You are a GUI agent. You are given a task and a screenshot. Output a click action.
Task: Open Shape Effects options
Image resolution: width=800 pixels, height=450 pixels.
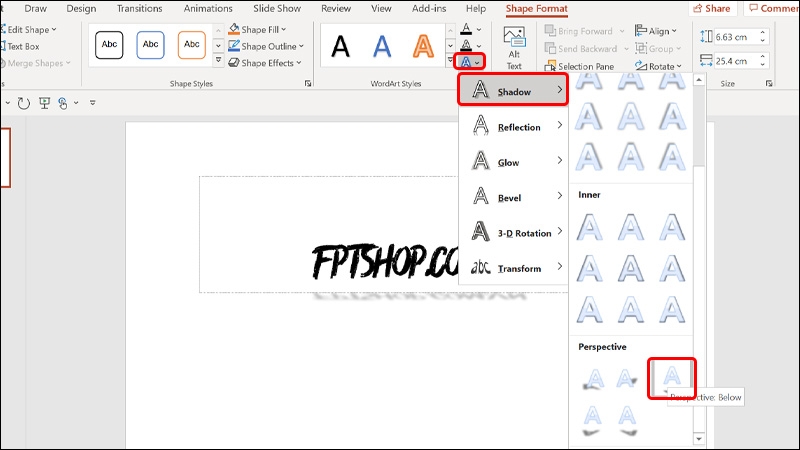(x=265, y=63)
